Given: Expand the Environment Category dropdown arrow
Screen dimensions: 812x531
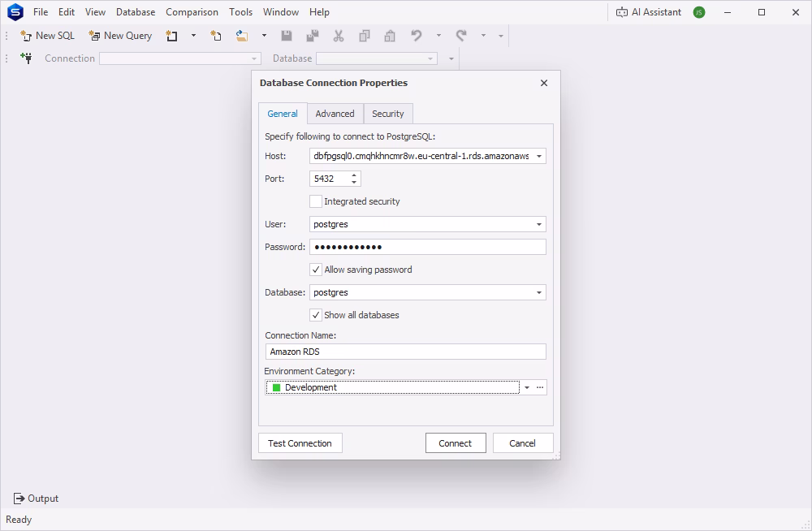Looking at the screenshot, I should 527,387.
